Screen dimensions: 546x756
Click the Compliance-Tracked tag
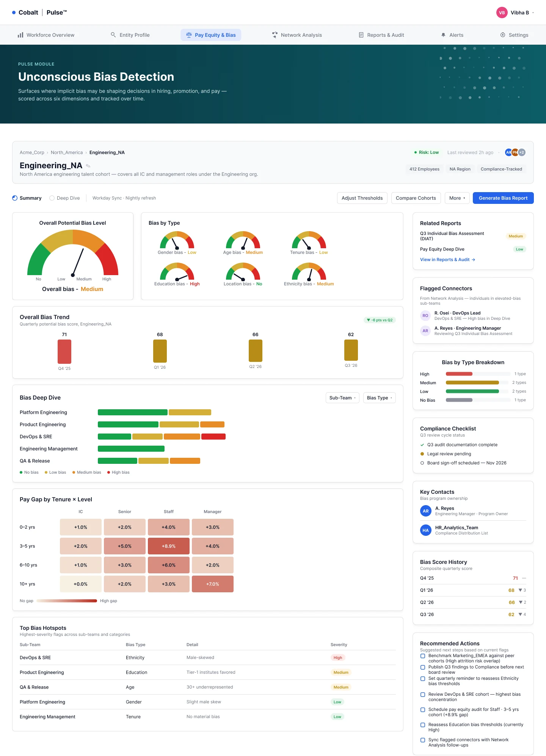point(501,169)
